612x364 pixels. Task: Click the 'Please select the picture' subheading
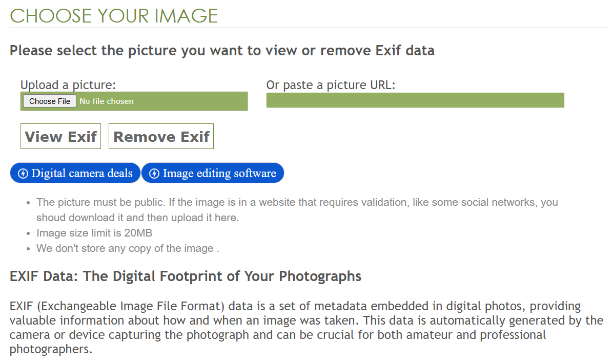click(222, 51)
